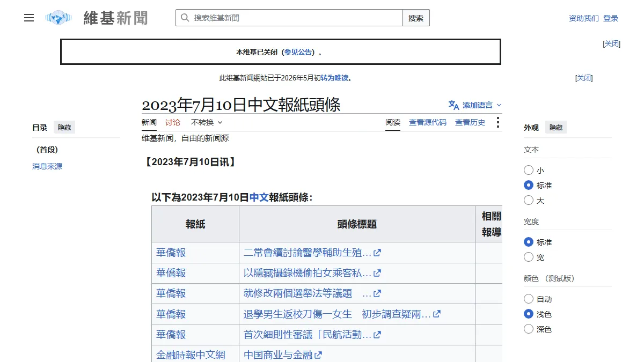Image resolution: width=644 pixels, height=362 pixels.
Task: Select the 标准 text size radio
Action: click(529, 185)
